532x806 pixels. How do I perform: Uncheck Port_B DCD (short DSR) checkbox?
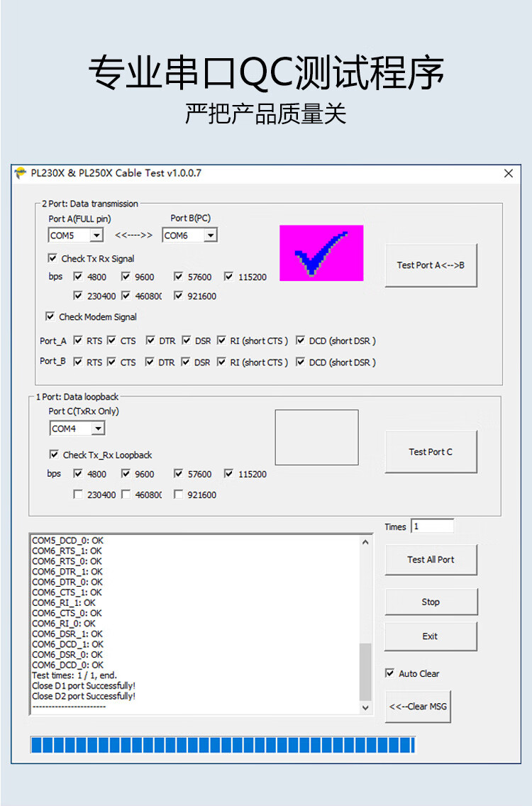point(300,362)
